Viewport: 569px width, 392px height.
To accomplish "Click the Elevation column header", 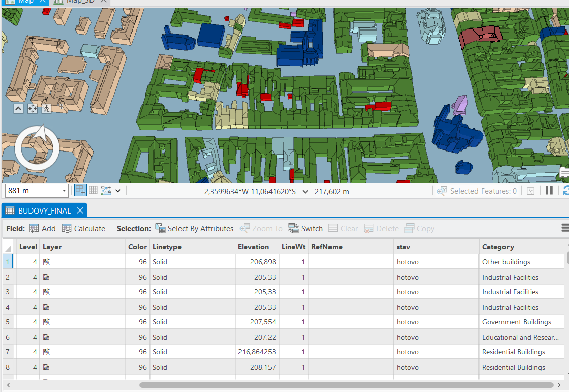I will [257, 247].
